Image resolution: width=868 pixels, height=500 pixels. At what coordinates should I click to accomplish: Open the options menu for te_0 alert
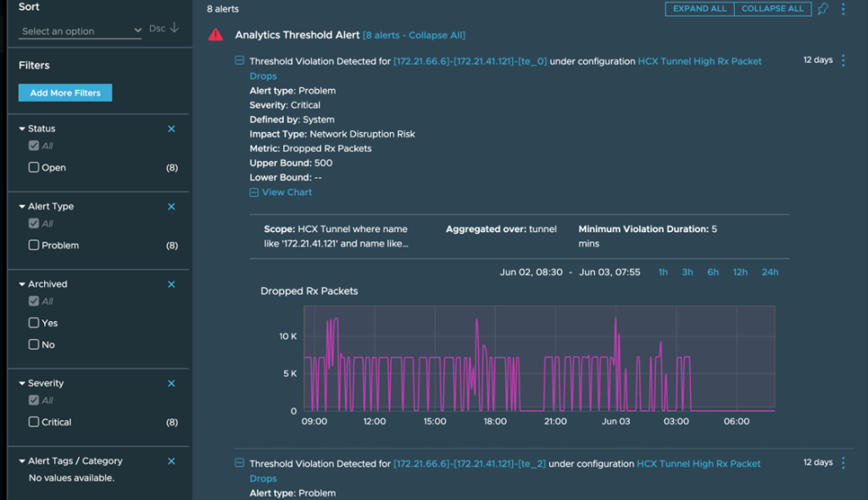click(843, 61)
